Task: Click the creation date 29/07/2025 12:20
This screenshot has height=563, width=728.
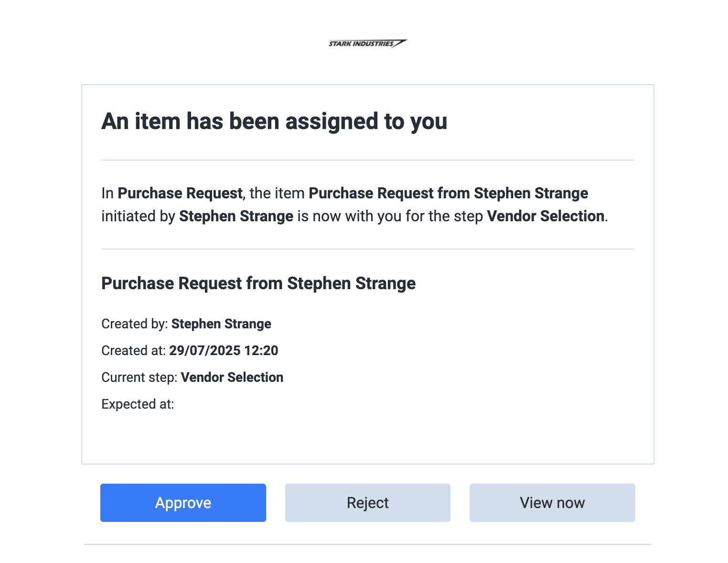Action: point(224,351)
